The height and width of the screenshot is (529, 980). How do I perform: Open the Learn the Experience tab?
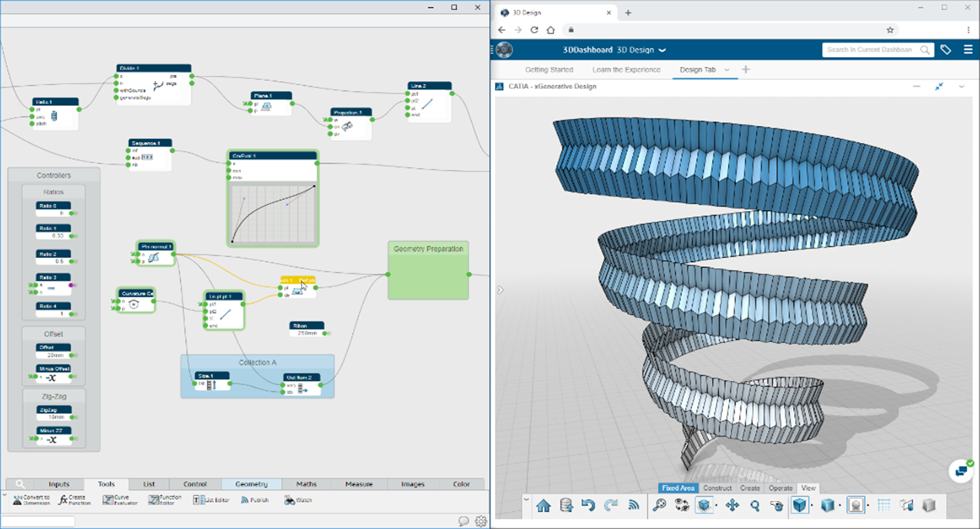point(626,70)
